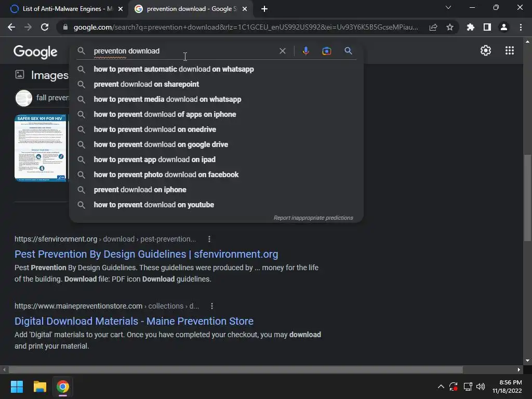This screenshot has height=399, width=532.
Task: Open more options for mainepreventionstore.com result
Action: coord(212,306)
